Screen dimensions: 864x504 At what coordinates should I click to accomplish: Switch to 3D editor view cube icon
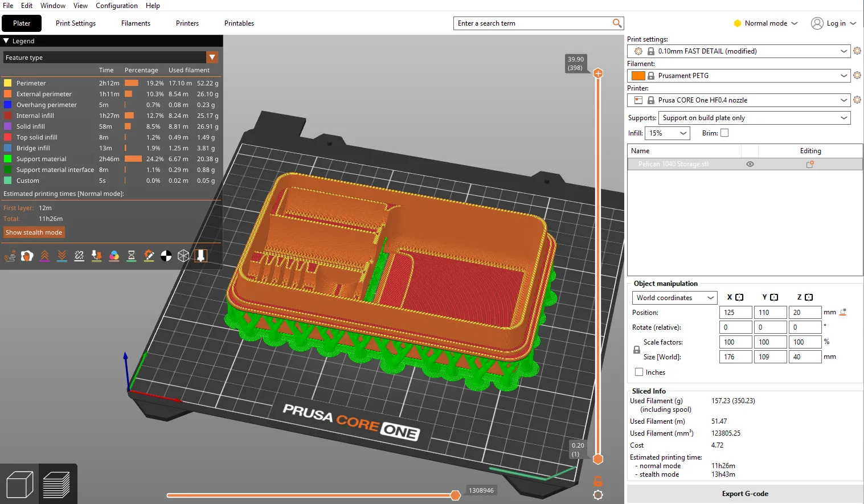coord(20,485)
